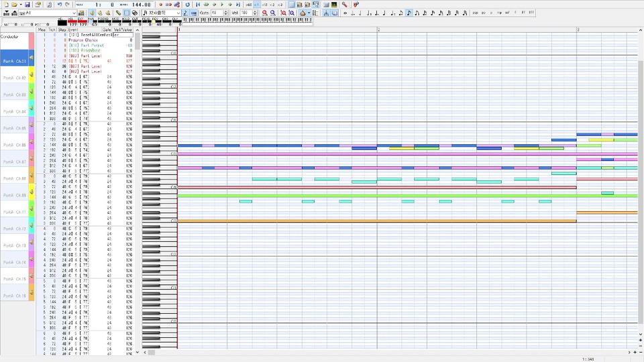Set velocity preset to ff

click(x=523, y=13)
